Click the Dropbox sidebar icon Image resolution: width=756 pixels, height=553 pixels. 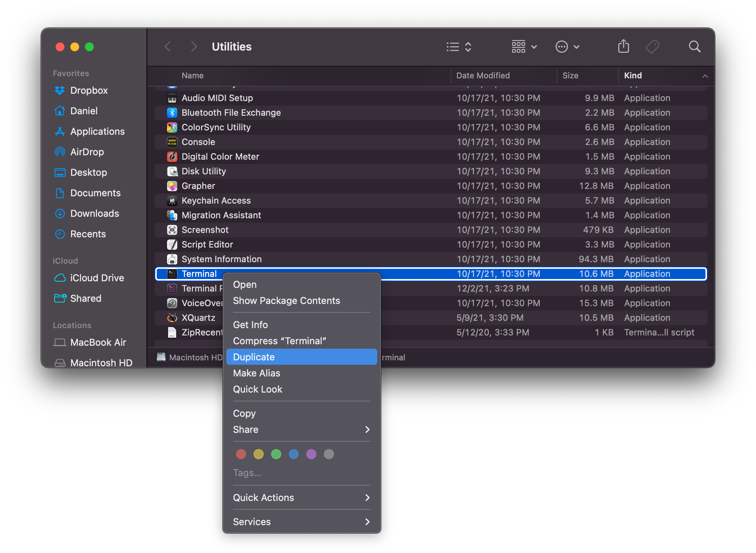[x=60, y=90]
